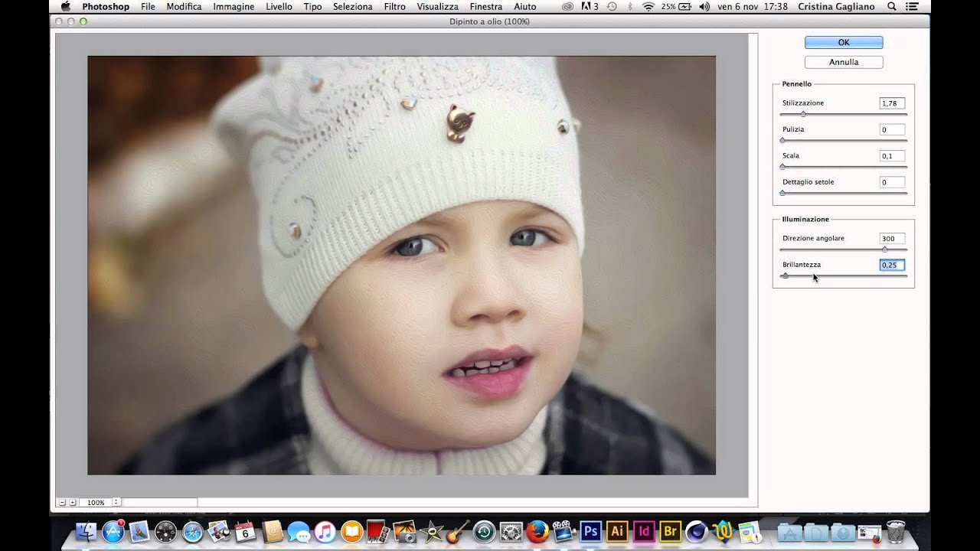Click the Cristina Gagliano user name
This screenshot has height=551, width=980.
pyautogui.click(x=835, y=7)
